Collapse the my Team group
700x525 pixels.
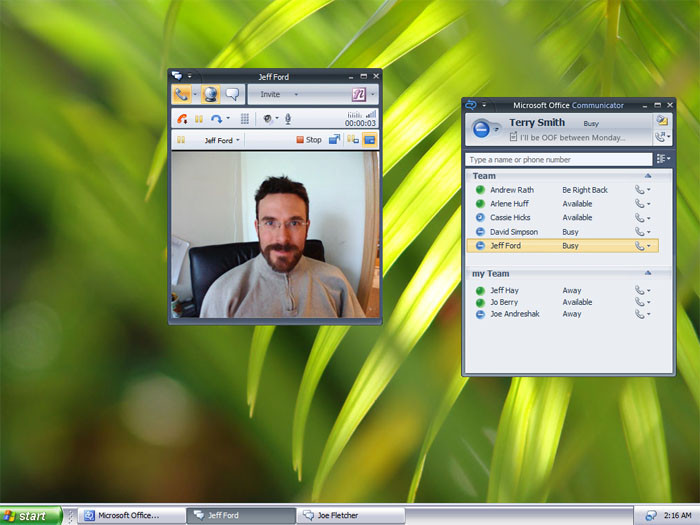point(648,273)
